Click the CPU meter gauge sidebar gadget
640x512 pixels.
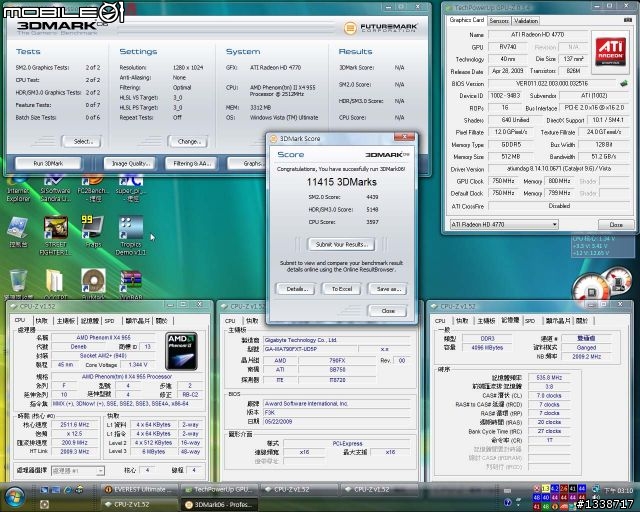(603, 285)
